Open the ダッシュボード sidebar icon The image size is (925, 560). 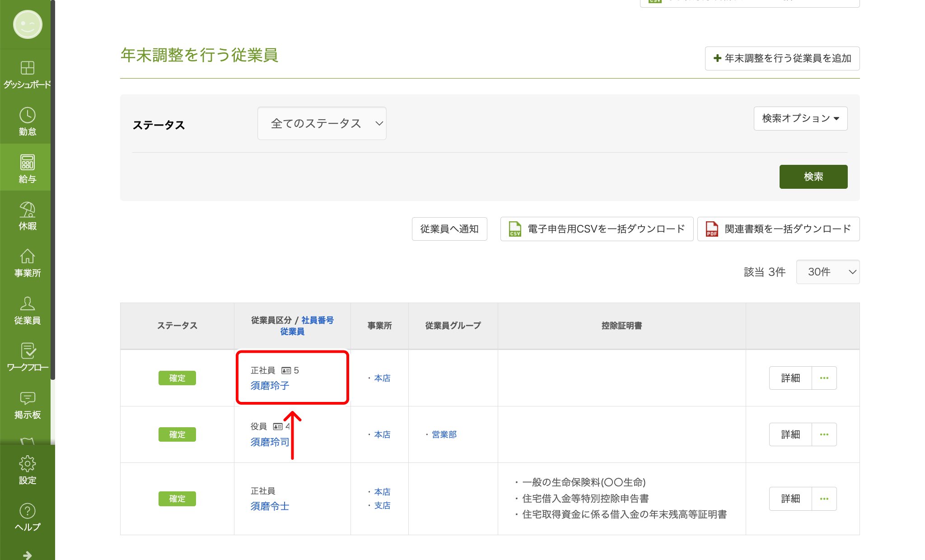(27, 68)
